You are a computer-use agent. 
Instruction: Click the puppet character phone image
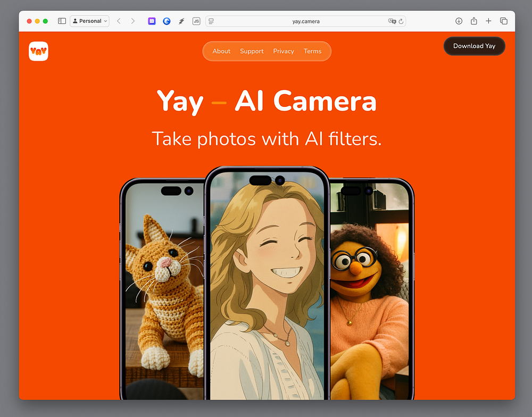pos(371,289)
